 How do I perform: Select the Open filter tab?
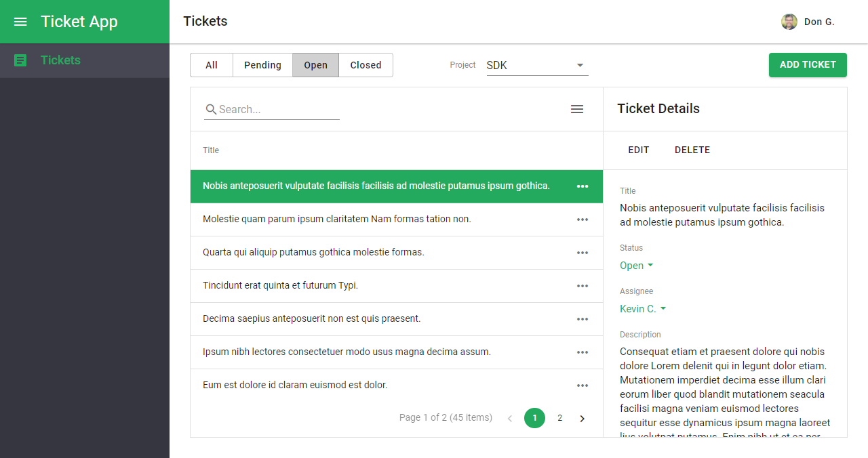(315, 65)
